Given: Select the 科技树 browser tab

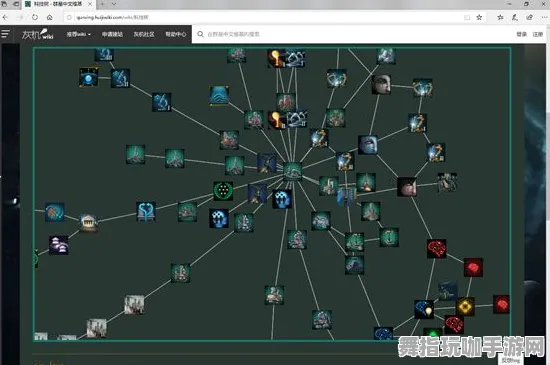Looking at the screenshot, I should click(59, 4).
